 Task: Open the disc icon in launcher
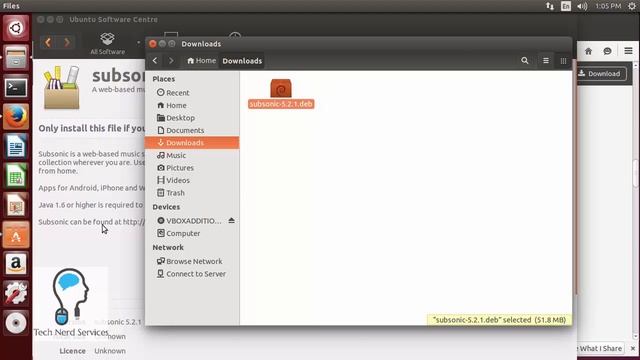pyautogui.click(x=16, y=323)
